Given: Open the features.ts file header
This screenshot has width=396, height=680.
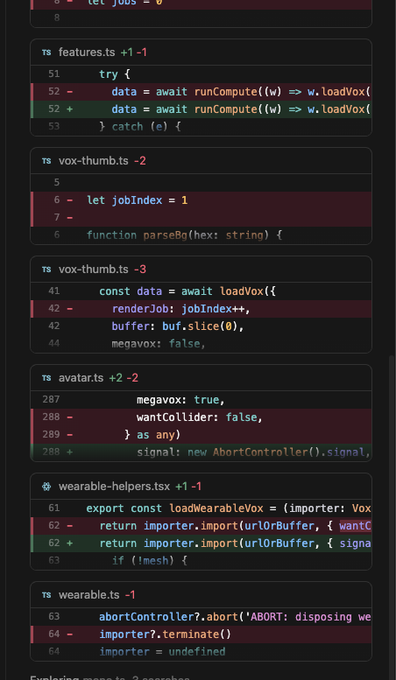Looking at the screenshot, I should [x=201, y=52].
